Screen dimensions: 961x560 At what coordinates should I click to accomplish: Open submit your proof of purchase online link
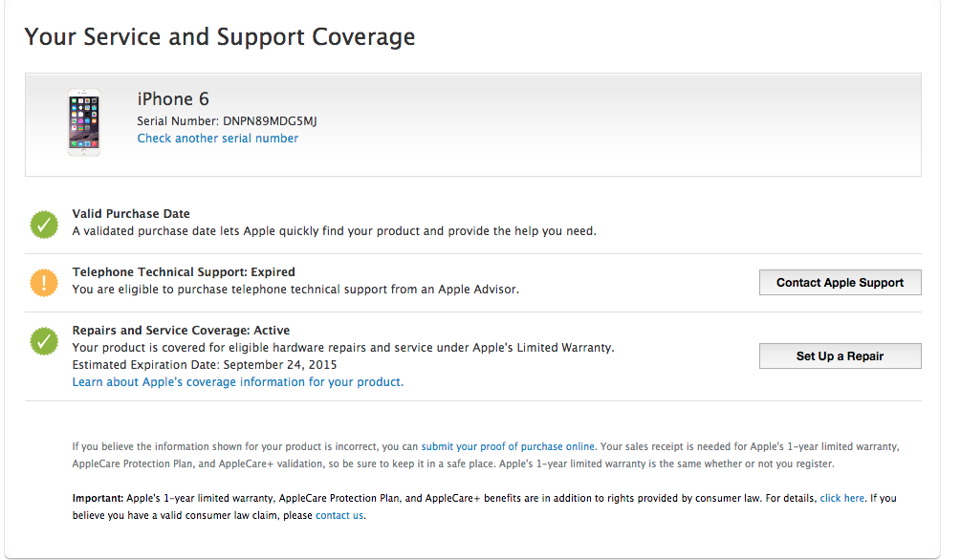pyautogui.click(x=508, y=446)
